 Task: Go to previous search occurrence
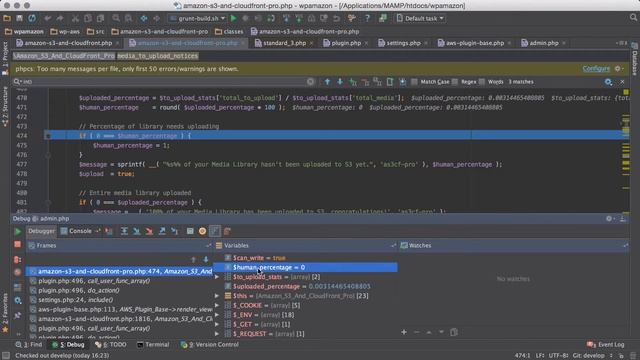click(327, 82)
